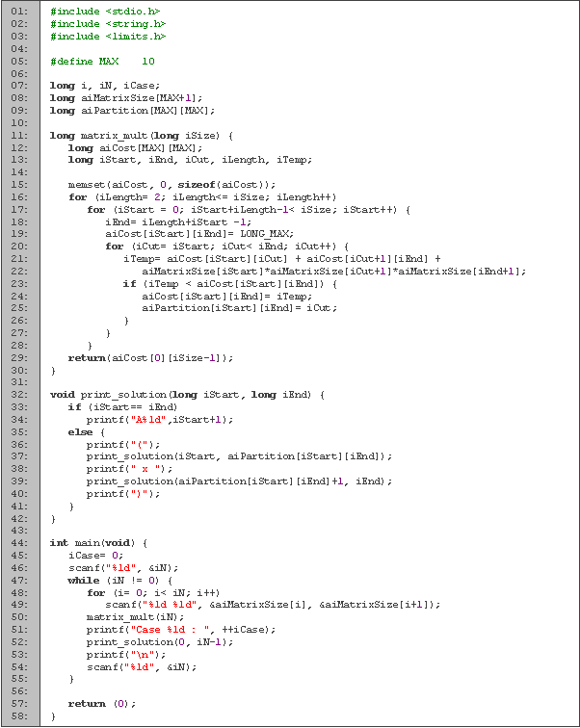Click 'print_solution(0, iN-1);' call
580x728 pixels.
(x=160, y=642)
